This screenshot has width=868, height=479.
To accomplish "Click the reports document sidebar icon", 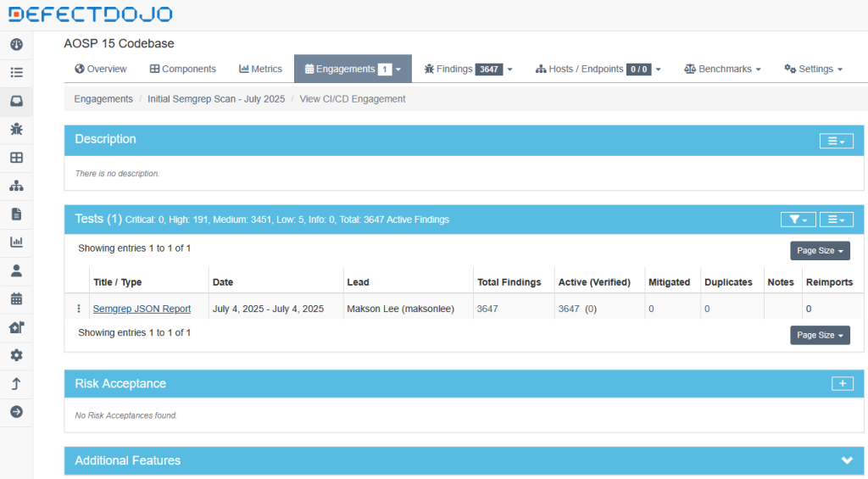I will [x=17, y=214].
